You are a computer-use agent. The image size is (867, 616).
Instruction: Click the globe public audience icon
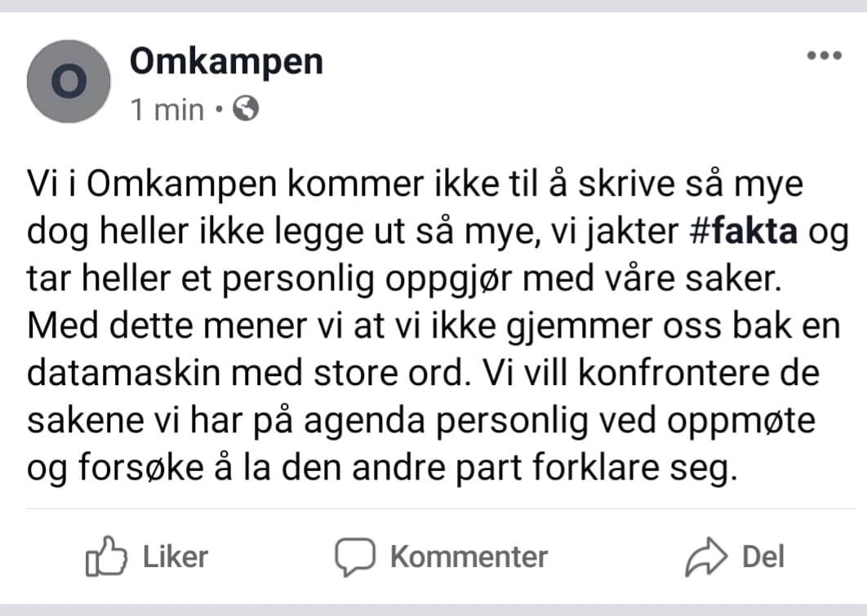point(246,109)
